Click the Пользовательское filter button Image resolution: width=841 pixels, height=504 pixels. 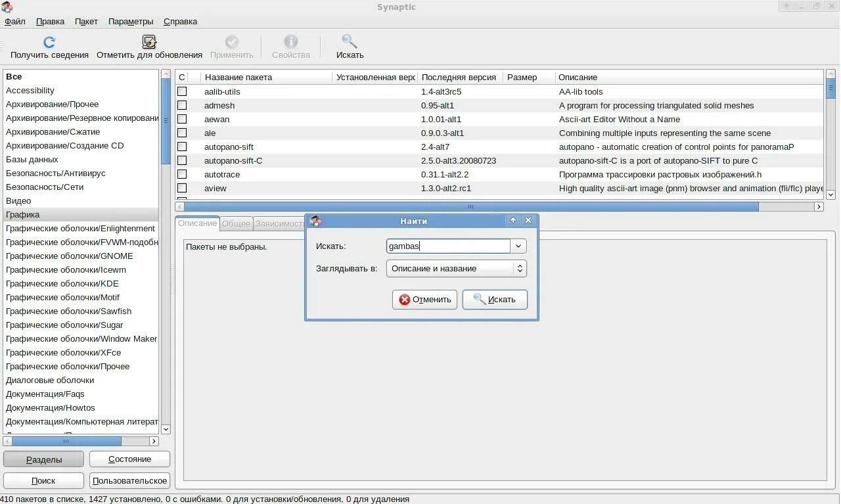click(129, 480)
